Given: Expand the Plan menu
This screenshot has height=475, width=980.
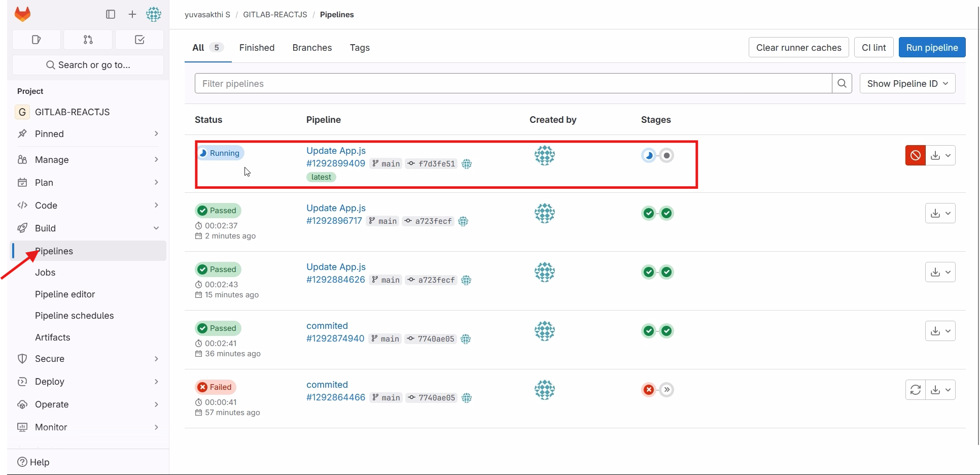Looking at the screenshot, I should pyautogui.click(x=88, y=182).
